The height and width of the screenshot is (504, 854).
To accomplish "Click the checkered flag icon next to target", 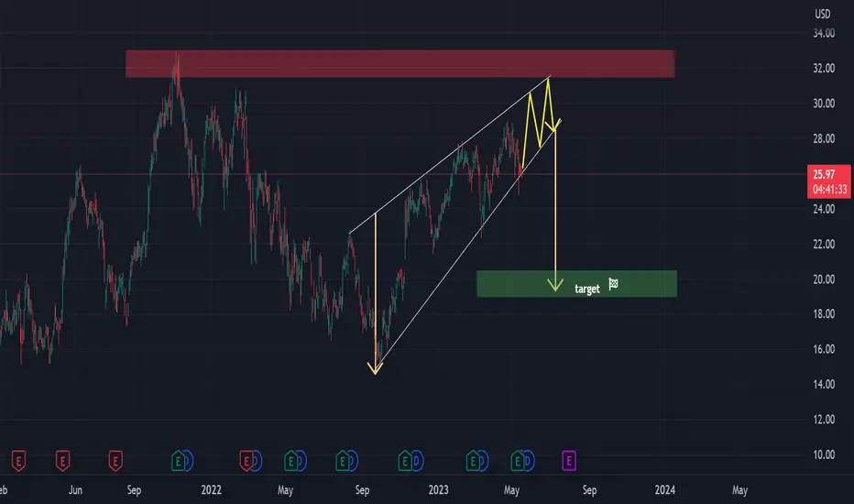I will click(x=613, y=283).
